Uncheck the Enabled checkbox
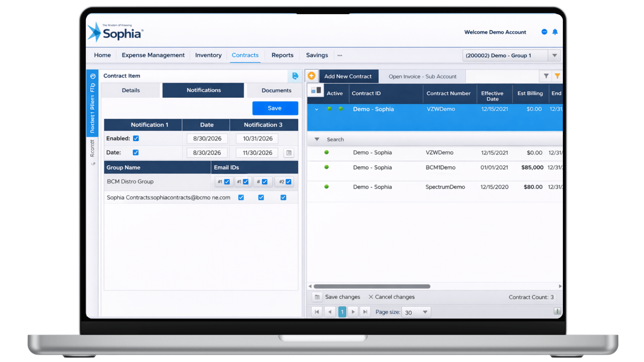Viewport: 644px width, 362px height. point(136,138)
